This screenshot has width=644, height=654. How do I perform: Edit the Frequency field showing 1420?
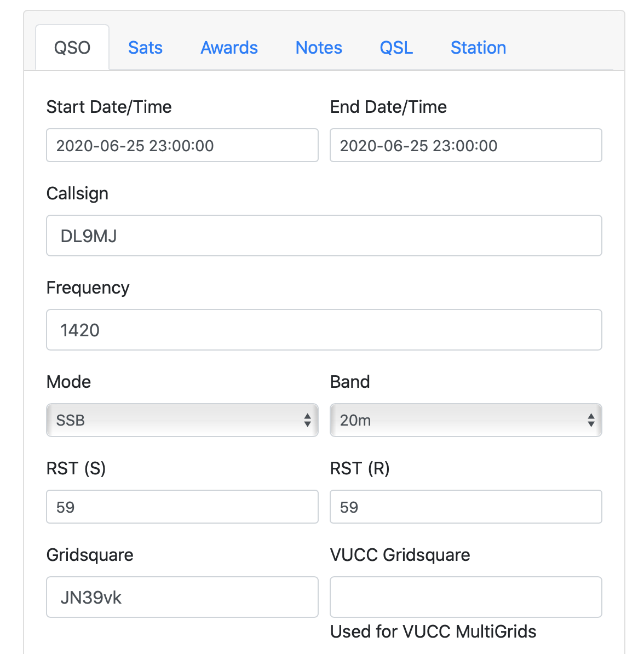pos(324,330)
